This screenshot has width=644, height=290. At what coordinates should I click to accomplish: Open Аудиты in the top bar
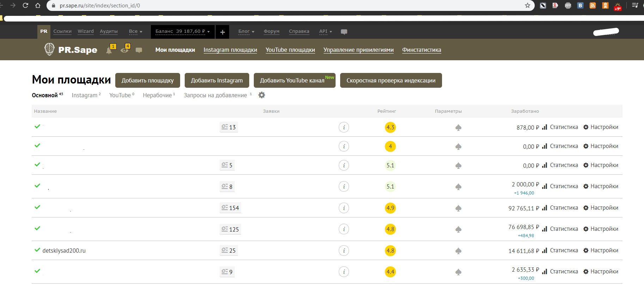109,31
